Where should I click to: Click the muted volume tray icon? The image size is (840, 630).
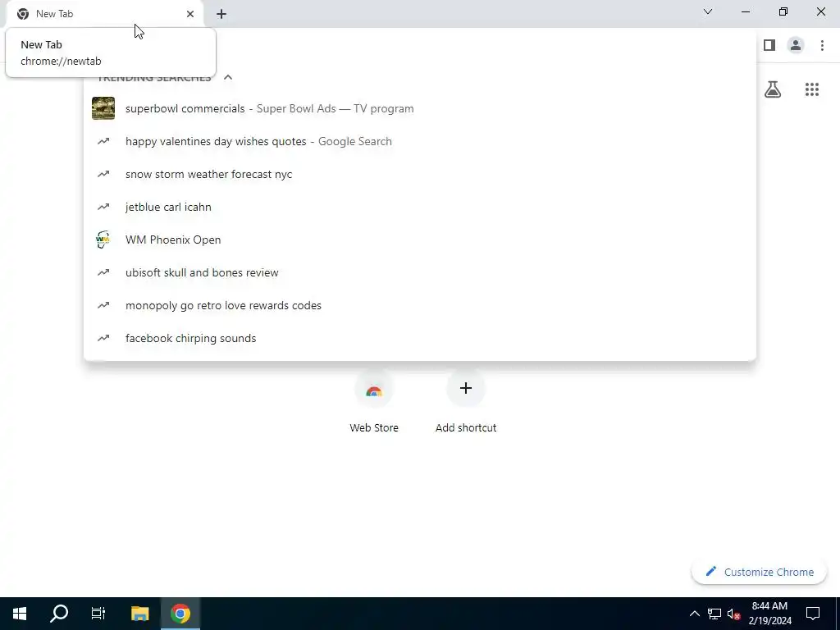pos(734,614)
